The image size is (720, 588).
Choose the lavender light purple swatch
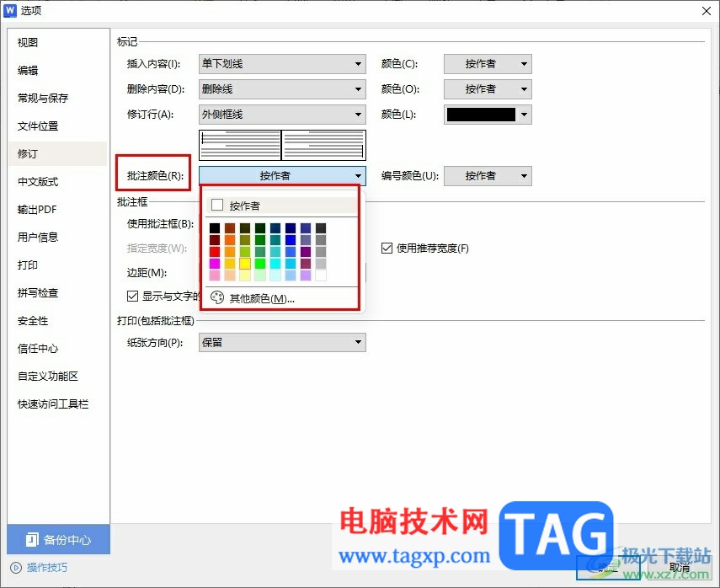click(x=306, y=275)
